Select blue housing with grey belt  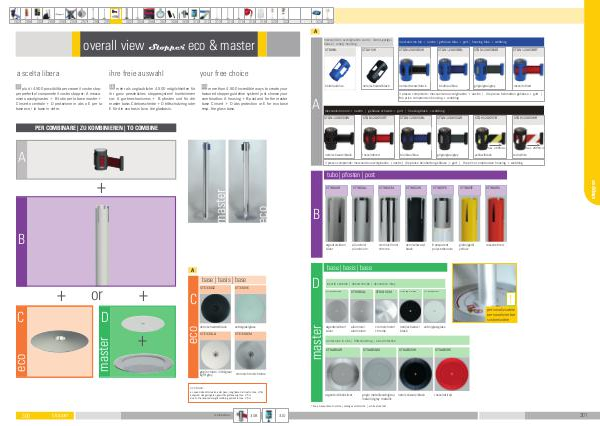(x=489, y=70)
